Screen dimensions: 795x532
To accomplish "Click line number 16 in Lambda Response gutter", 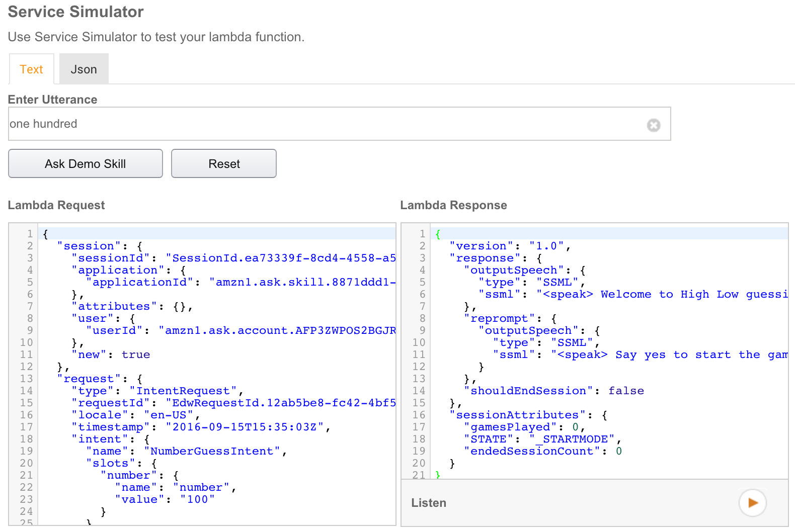I will (419, 415).
